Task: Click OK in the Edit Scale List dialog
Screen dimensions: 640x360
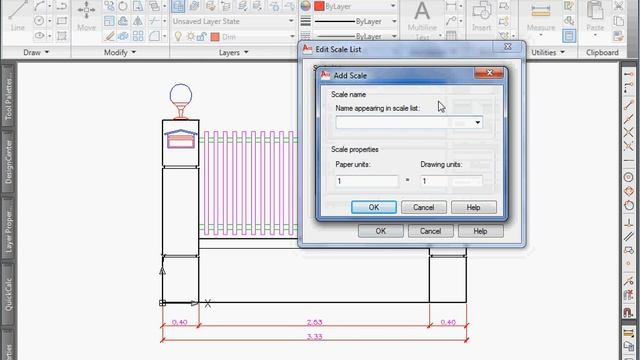Action: coord(380,231)
